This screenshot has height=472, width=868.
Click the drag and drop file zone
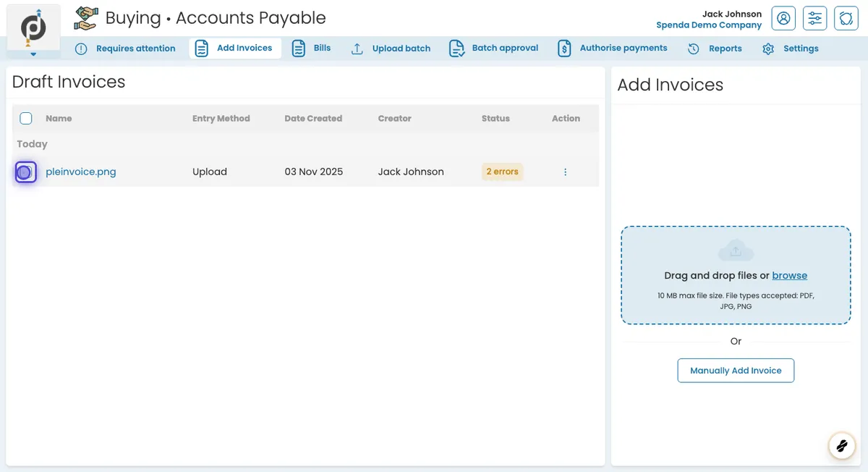point(736,275)
